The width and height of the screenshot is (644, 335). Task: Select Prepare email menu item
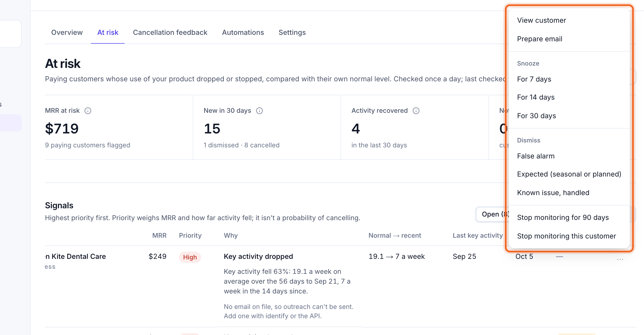(569, 39)
